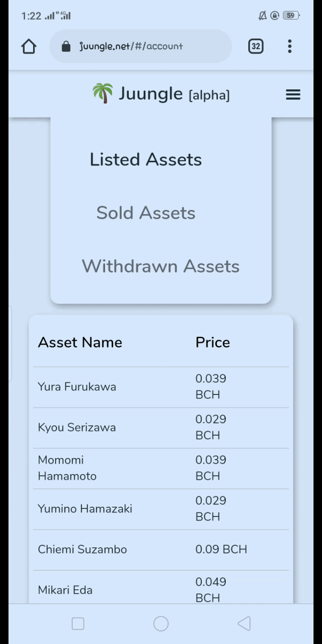This screenshot has height=644, width=322.
Task: Tap the Android back triangle button
Action: tap(244, 623)
